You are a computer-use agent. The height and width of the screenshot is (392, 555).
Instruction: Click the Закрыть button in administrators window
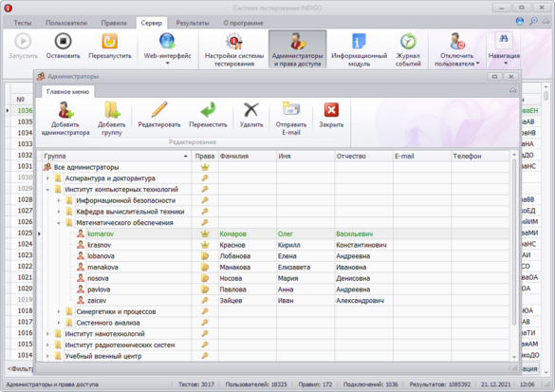(x=331, y=115)
